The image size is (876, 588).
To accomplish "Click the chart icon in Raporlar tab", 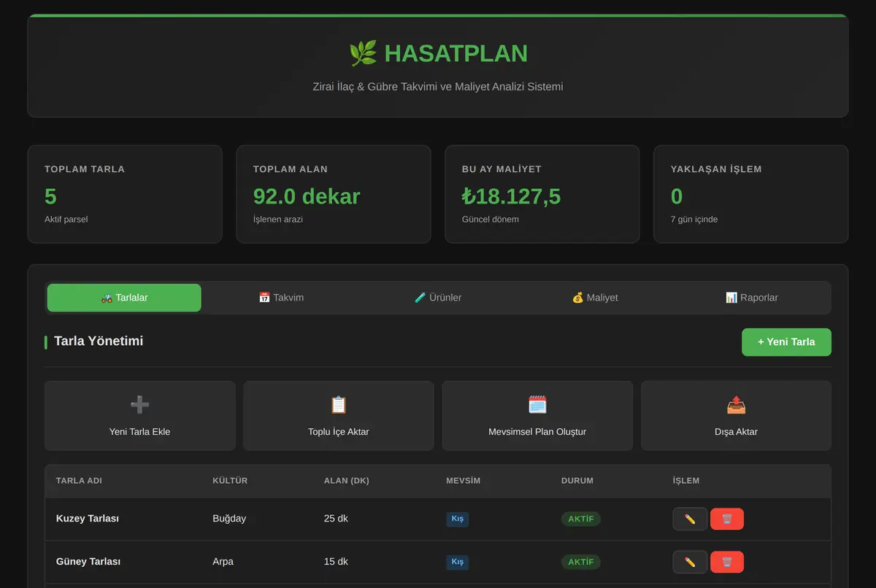I will (731, 298).
